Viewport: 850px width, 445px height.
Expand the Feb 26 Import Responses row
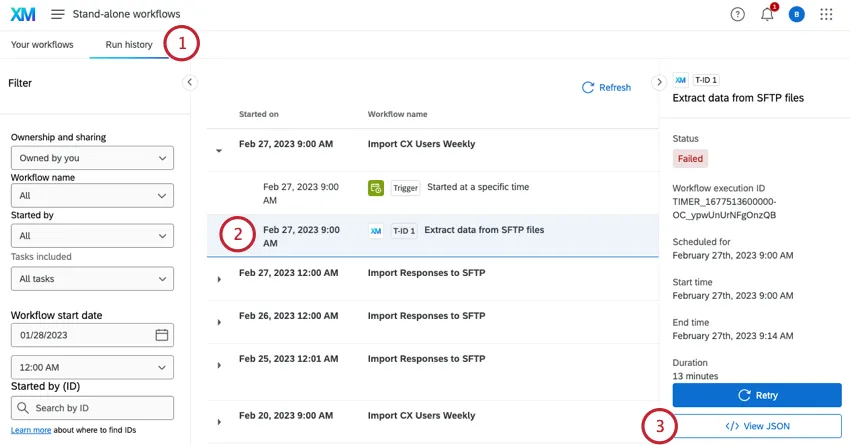click(219, 322)
